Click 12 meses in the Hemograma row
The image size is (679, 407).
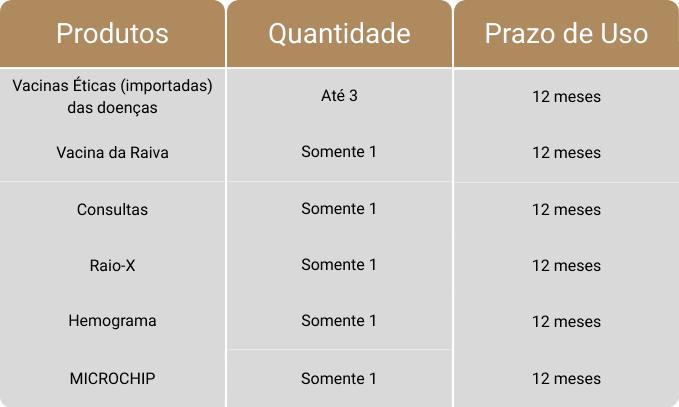566,322
